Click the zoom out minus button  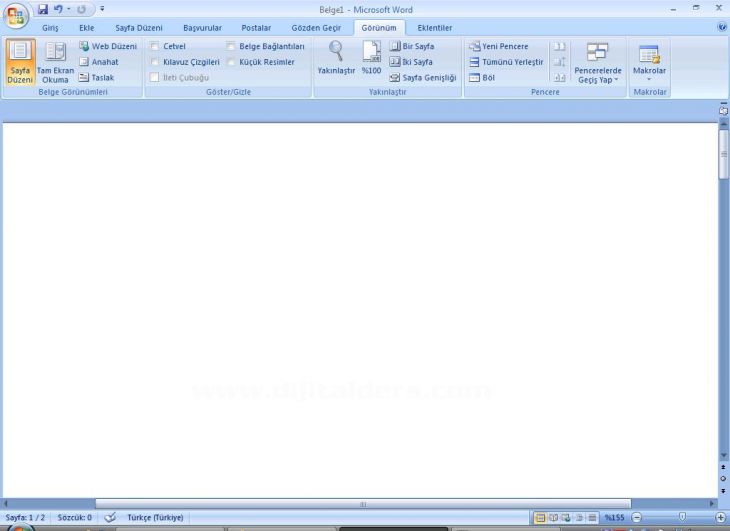[x=637, y=518]
